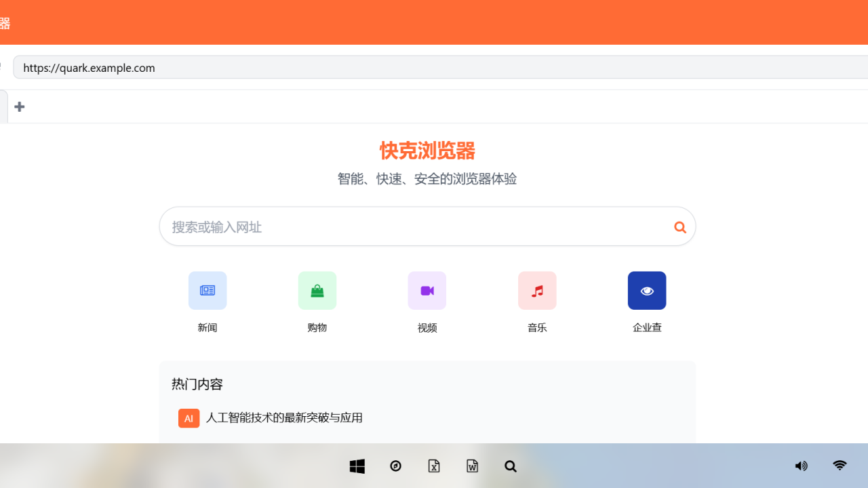868x488 pixels.
Task: Launch the 视频 video camera shortcut
Action: pos(427,291)
